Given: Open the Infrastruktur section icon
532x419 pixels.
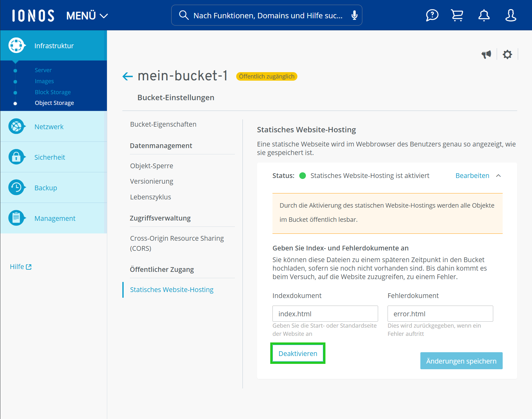Looking at the screenshot, I should (16, 45).
